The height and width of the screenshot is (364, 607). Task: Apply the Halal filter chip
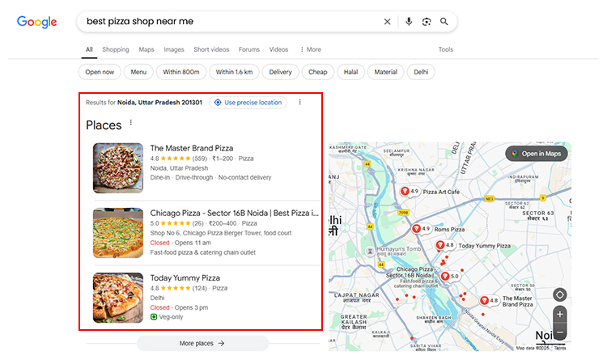coord(350,72)
